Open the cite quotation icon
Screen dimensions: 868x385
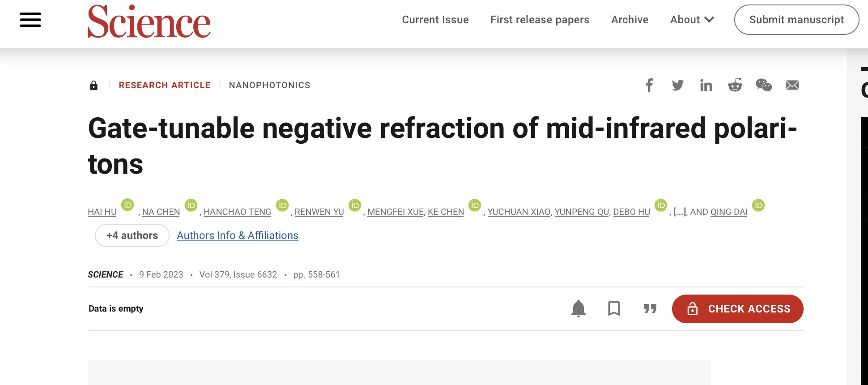(650, 308)
